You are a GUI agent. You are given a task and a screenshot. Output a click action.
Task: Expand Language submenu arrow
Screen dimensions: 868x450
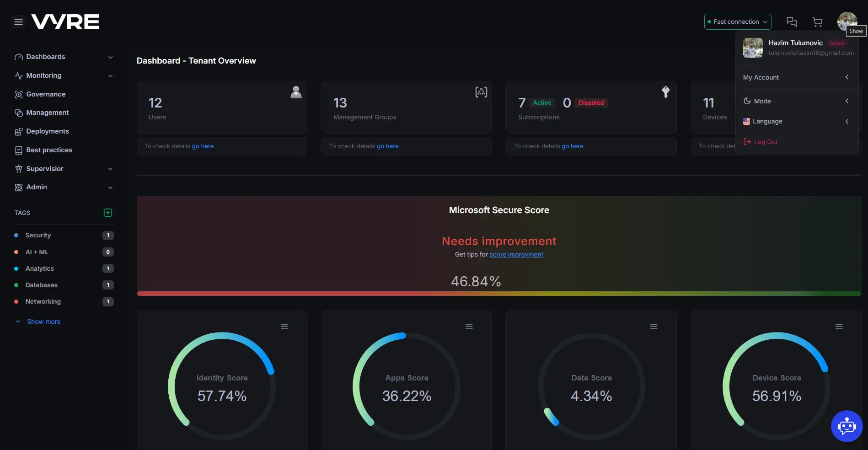[x=847, y=121]
